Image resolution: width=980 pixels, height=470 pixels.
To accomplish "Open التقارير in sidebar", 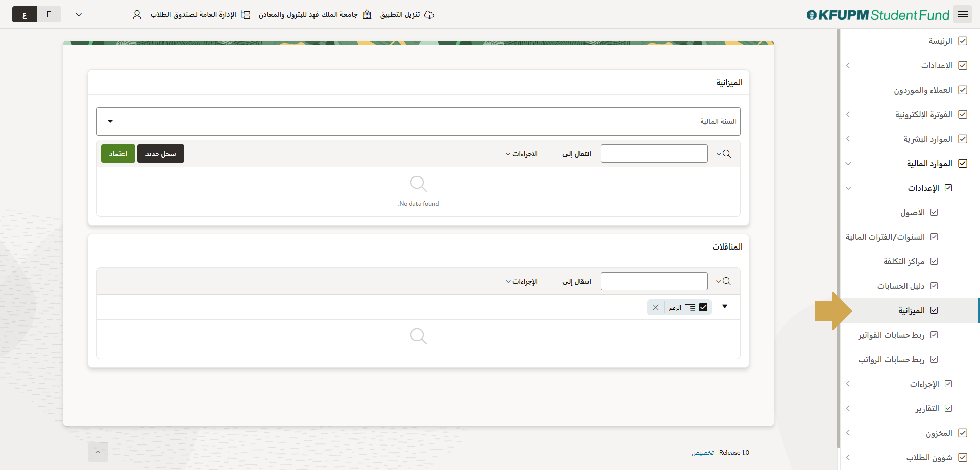I will coord(927,408).
